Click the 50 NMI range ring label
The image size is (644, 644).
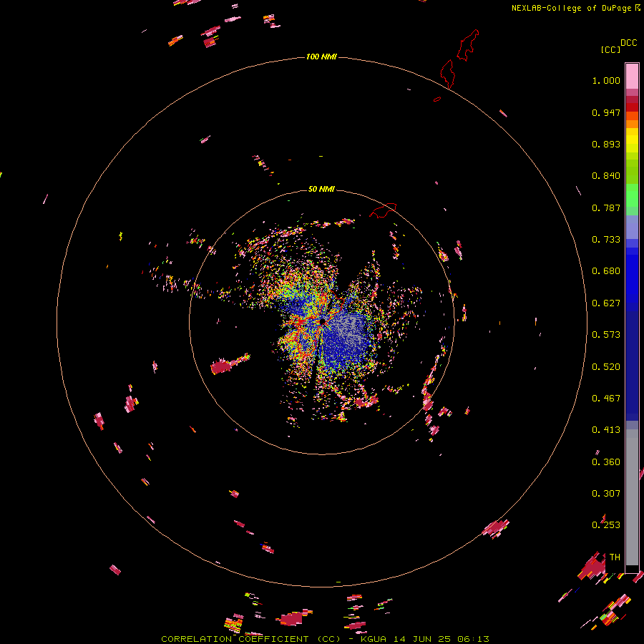click(x=321, y=189)
